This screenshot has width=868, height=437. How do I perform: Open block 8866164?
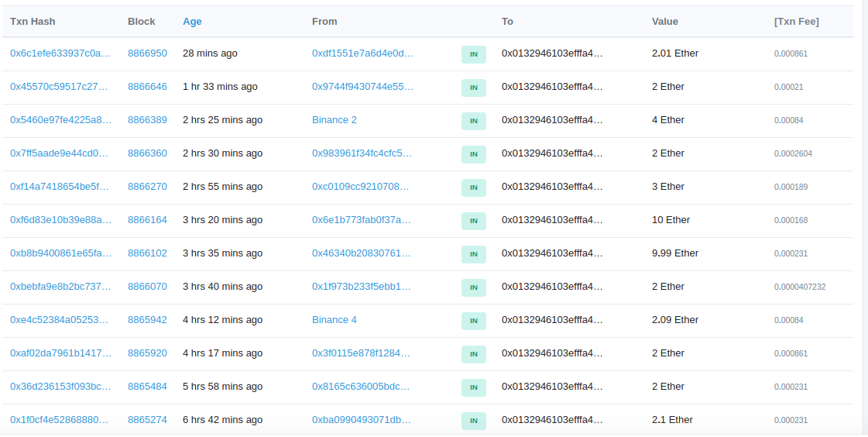[x=147, y=220]
